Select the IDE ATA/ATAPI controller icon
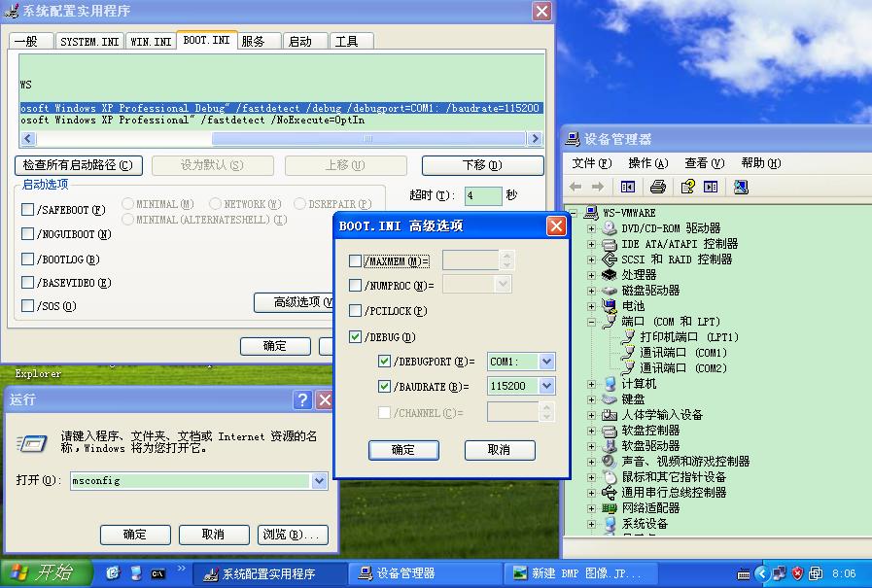 pos(610,244)
